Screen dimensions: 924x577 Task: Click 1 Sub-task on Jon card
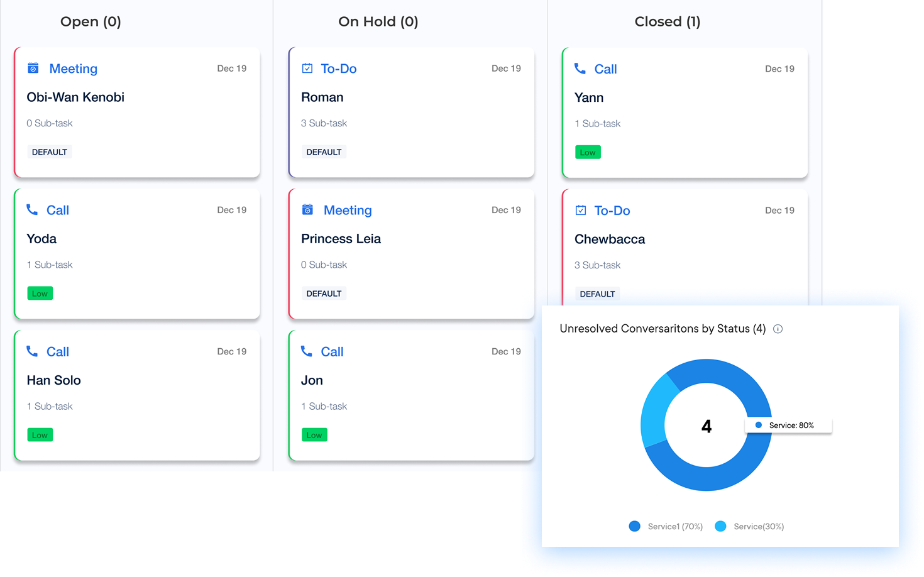pyautogui.click(x=324, y=406)
